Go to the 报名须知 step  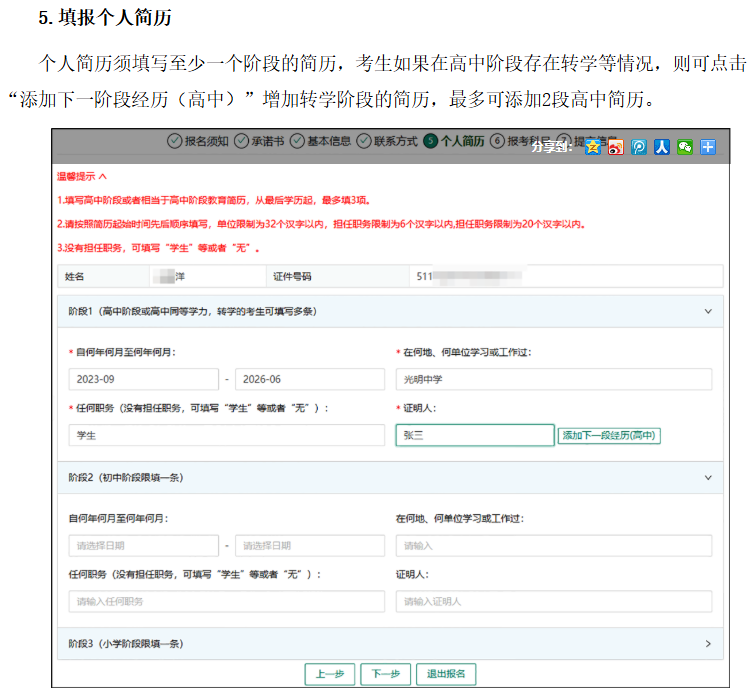(x=198, y=141)
